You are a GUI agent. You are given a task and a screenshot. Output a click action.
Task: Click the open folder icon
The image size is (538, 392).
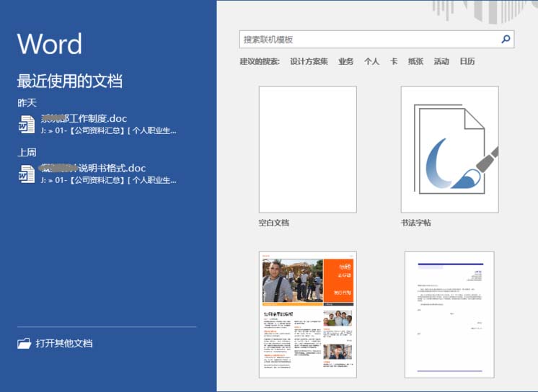point(24,343)
